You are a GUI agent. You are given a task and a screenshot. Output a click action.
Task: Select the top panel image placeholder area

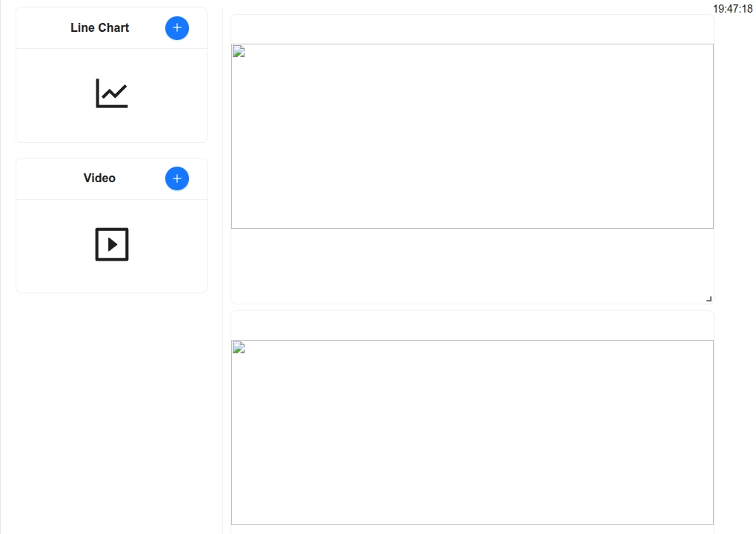[x=473, y=136]
